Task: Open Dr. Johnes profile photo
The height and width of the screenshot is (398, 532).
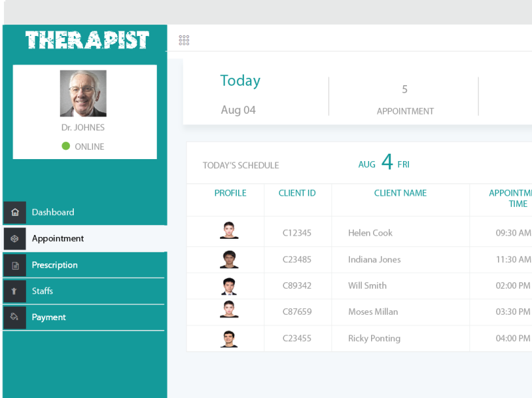Action: pyautogui.click(x=84, y=93)
